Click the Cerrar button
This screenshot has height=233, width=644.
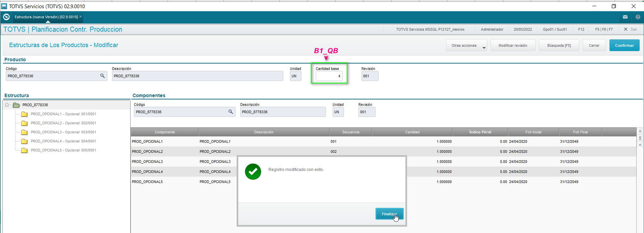coord(594,45)
